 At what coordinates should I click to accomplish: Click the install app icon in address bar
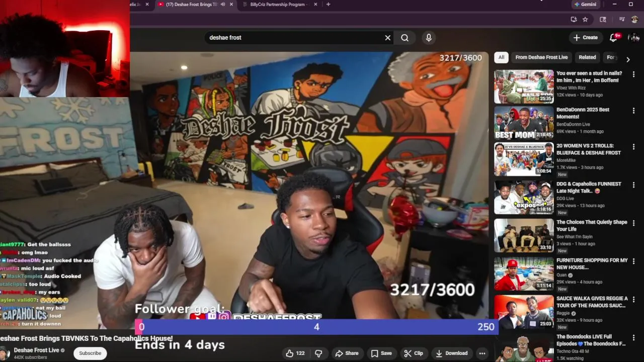tap(574, 20)
